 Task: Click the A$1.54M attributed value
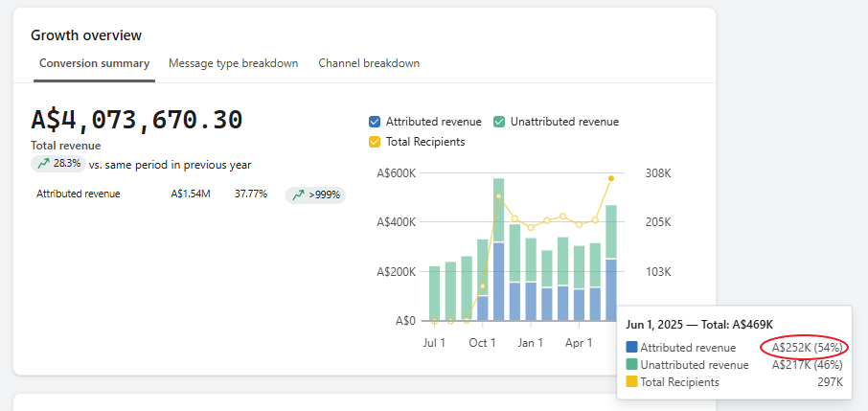tap(191, 194)
